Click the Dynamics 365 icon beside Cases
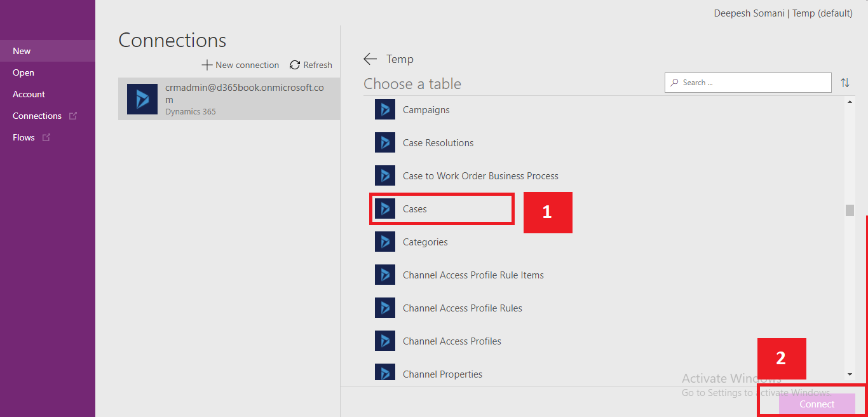 coord(385,208)
